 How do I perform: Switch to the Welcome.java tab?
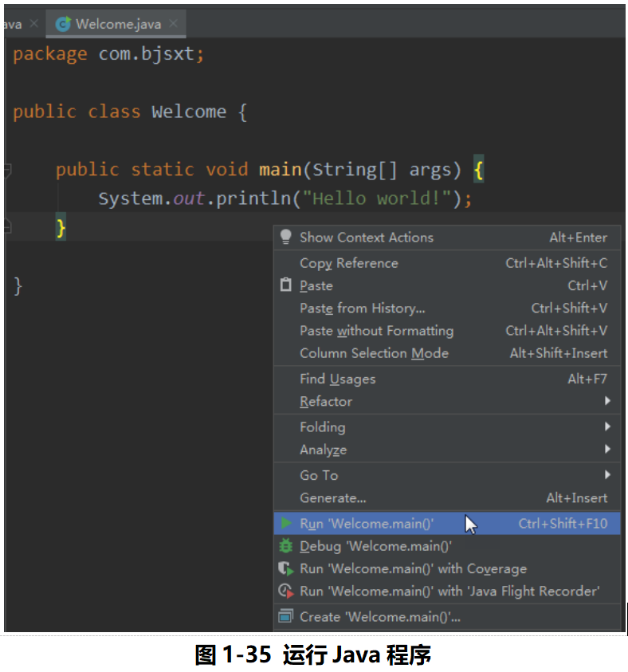(116, 24)
